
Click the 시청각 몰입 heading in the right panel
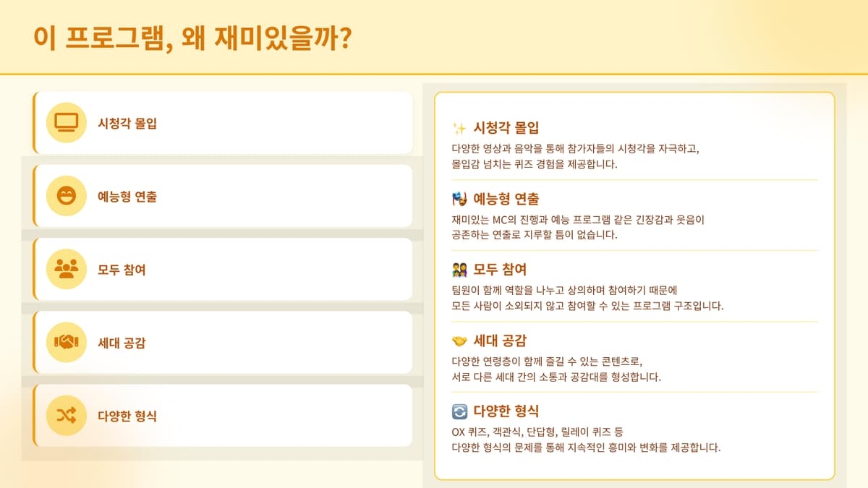click(x=506, y=129)
